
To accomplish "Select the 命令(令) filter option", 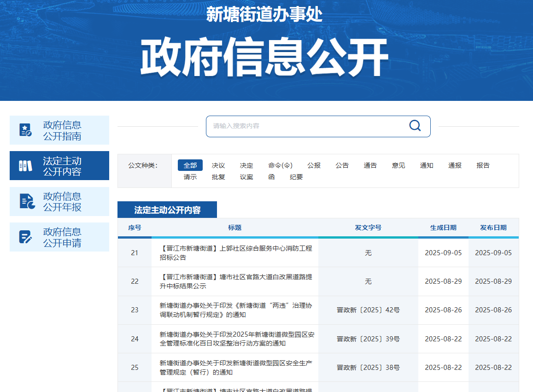I will coord(280,165).
